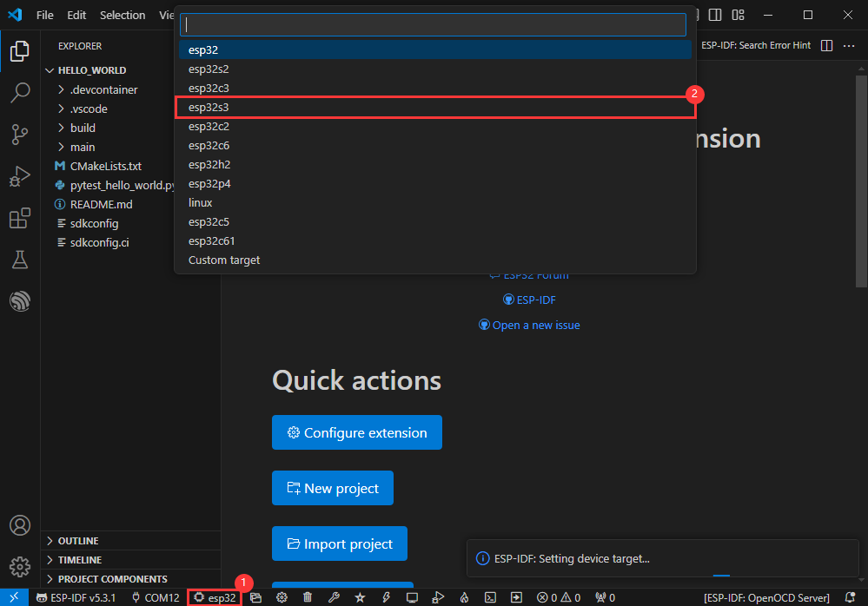Click the Configure extension button
The width and height of the screenshot is (868, 606).
click(x=356, y=432)
